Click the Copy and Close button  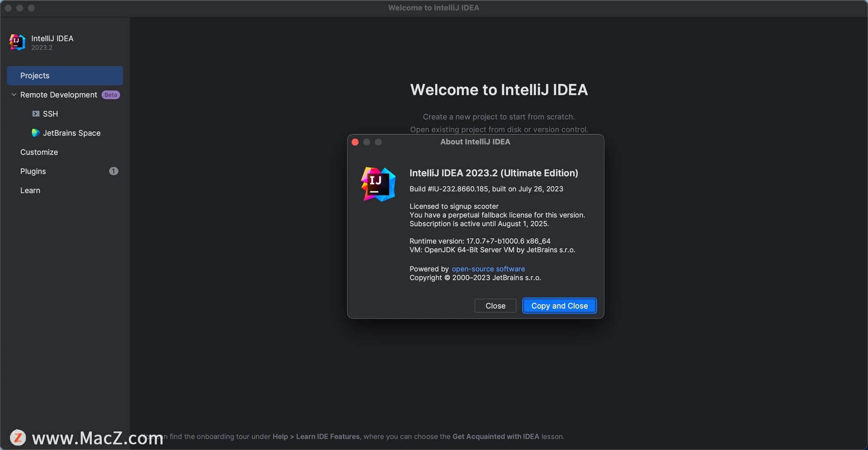point(560,306)
